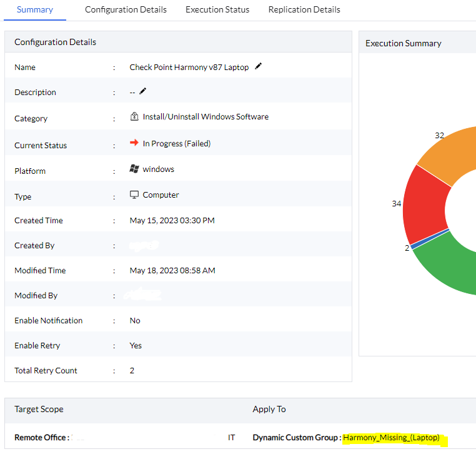476x454 pixels.
Task: Click the Execution Summary panel heading
Action: (x=403, y=43)
